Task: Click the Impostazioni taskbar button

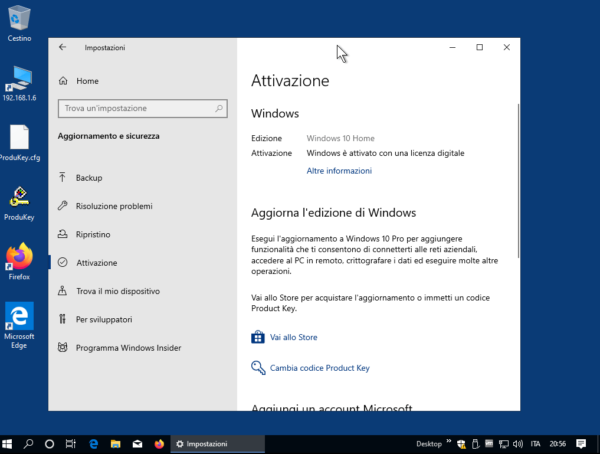Action: 217,444
